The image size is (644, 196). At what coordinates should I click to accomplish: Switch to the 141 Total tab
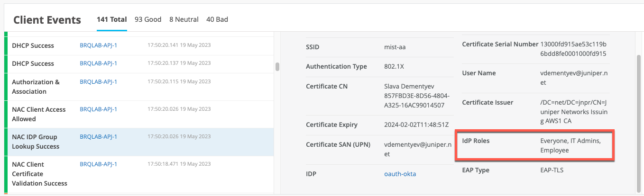coord(111,19)
